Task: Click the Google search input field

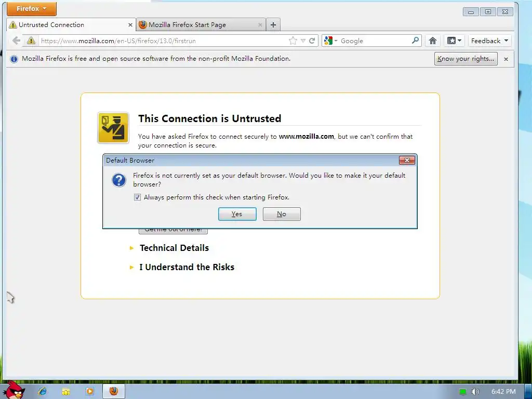Action: pos(375,41)
